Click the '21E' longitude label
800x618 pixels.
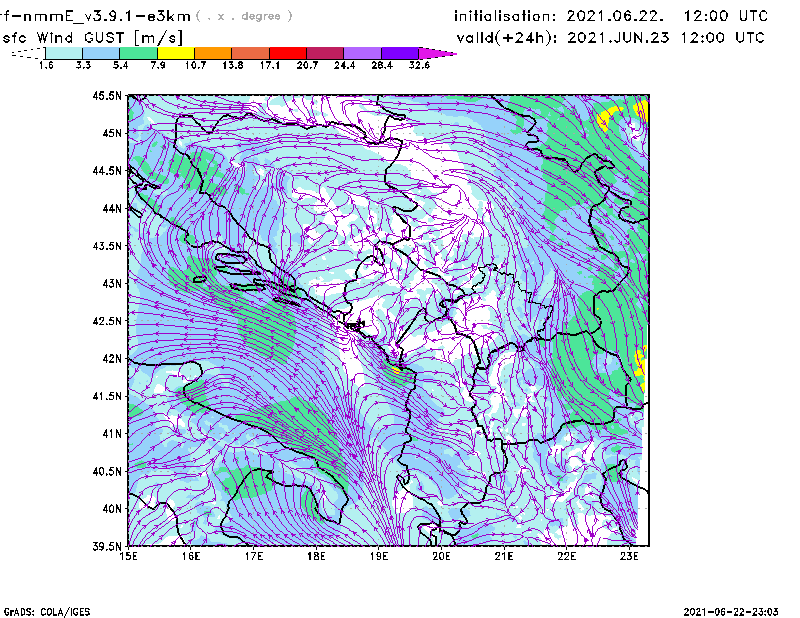coord(504,556)
